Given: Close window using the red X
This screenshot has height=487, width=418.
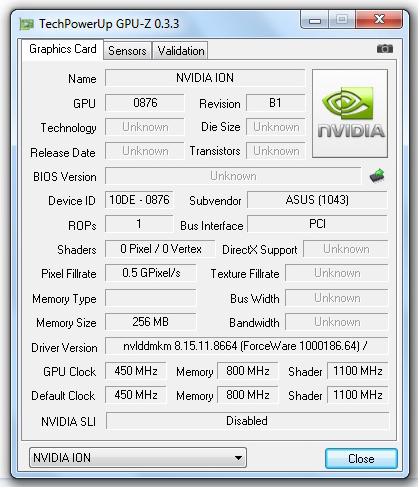Looking at the screenshot, I should 379,20.
